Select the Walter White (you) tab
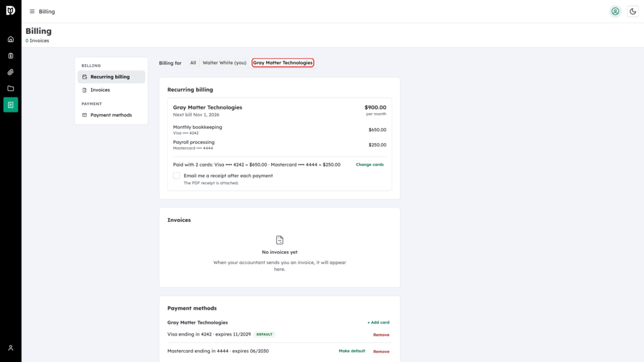 click(225, 63)
